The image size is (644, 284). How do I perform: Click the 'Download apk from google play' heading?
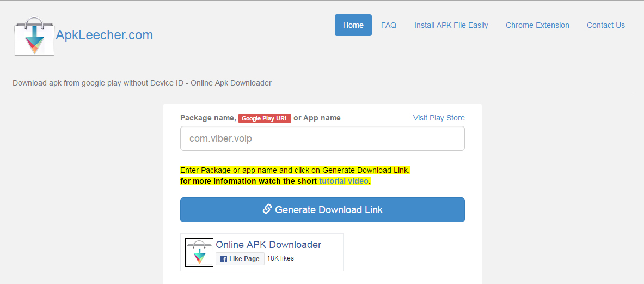[142, 83]
